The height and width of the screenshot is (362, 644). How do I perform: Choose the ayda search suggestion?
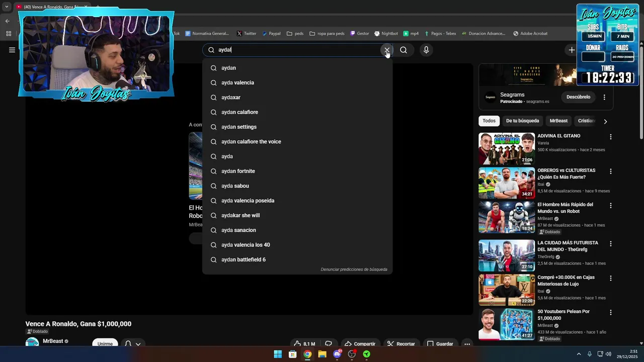297,156
